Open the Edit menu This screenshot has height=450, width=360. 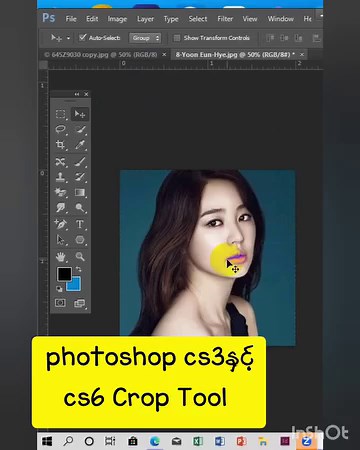click(92, 19)
